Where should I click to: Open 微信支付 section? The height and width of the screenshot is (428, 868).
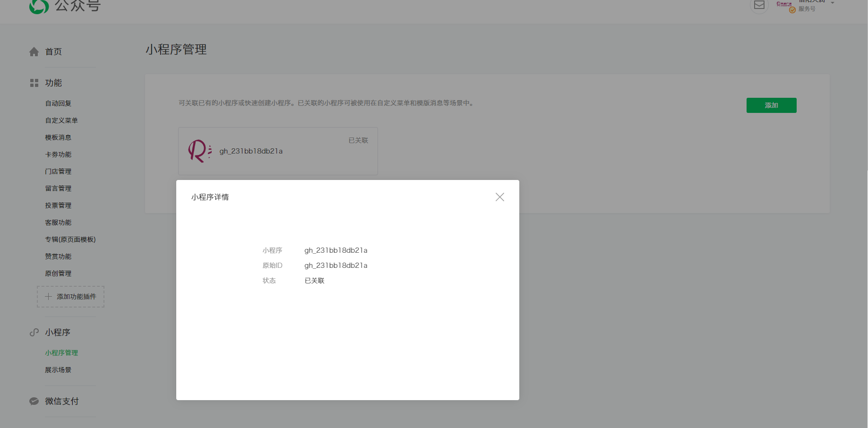tap(62, 401)
